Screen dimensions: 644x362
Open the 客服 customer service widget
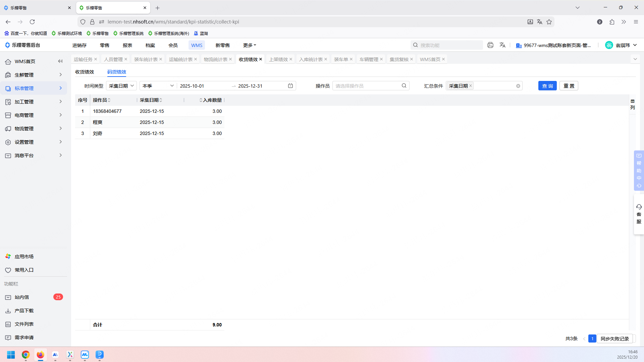639,214
